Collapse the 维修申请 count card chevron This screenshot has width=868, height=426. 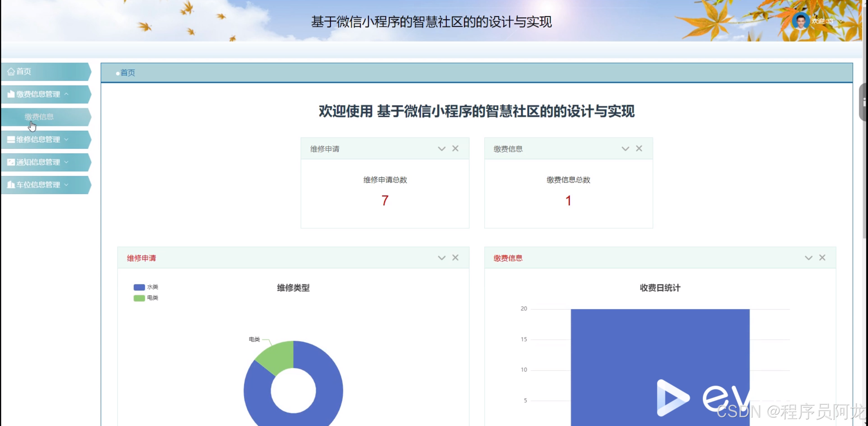(441, 149)
